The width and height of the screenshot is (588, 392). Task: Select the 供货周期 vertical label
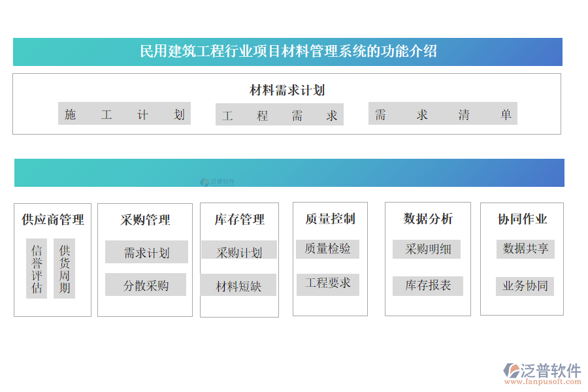(64, 269)
